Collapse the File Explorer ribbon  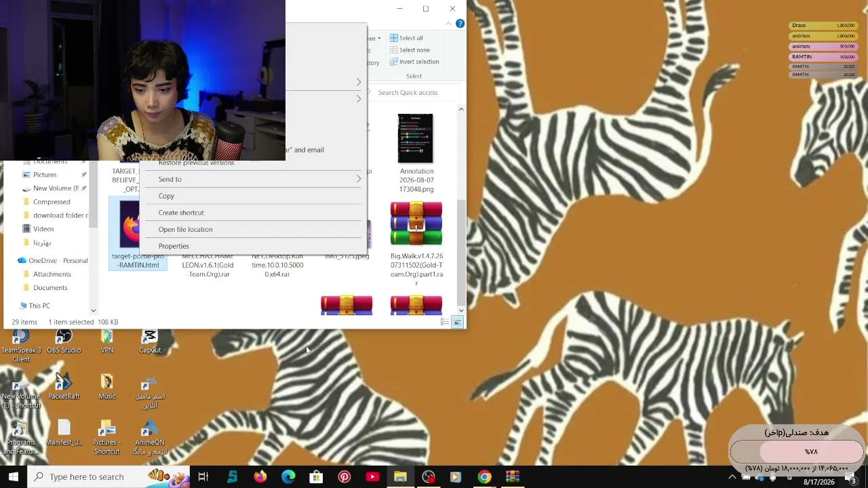tap(448, 24)
